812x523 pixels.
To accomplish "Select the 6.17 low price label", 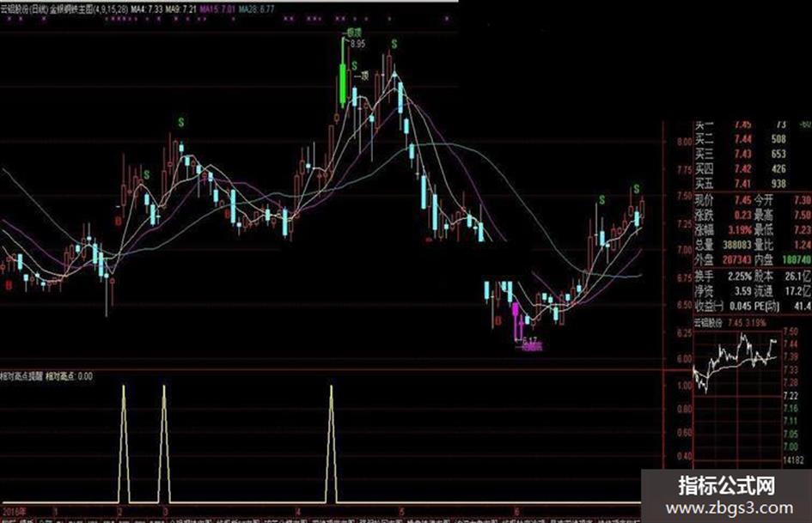I will [x=530, y=340].
